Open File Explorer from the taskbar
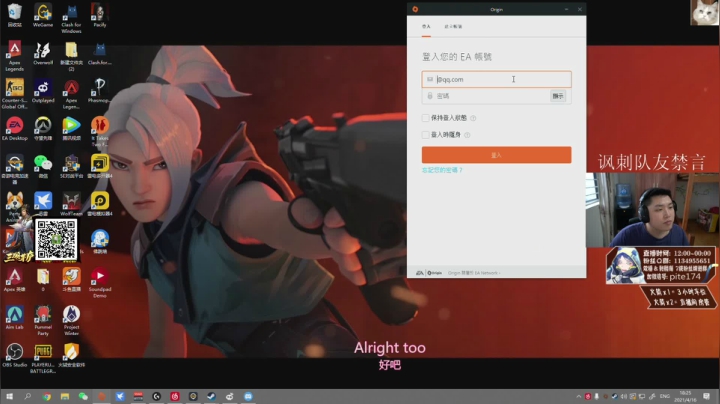This screenshot has height=404, width=720. pos(65,396)
